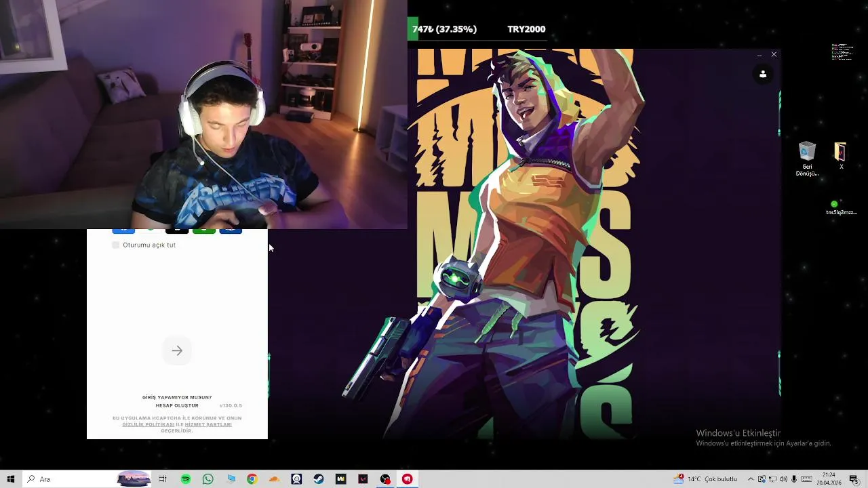Click the arrow sign-in button
Viewport: 868px width, 488px height.
pos(177,350)
